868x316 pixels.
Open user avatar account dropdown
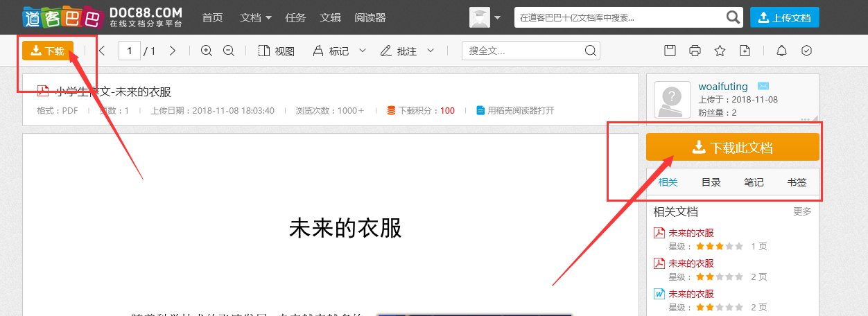click(x=485, y=17)
